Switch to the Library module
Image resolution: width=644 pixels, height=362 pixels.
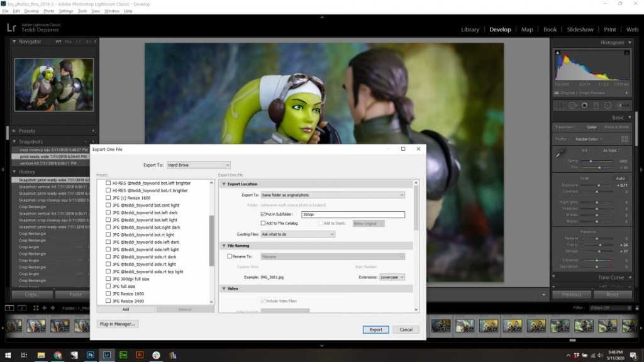click(470, 30)
